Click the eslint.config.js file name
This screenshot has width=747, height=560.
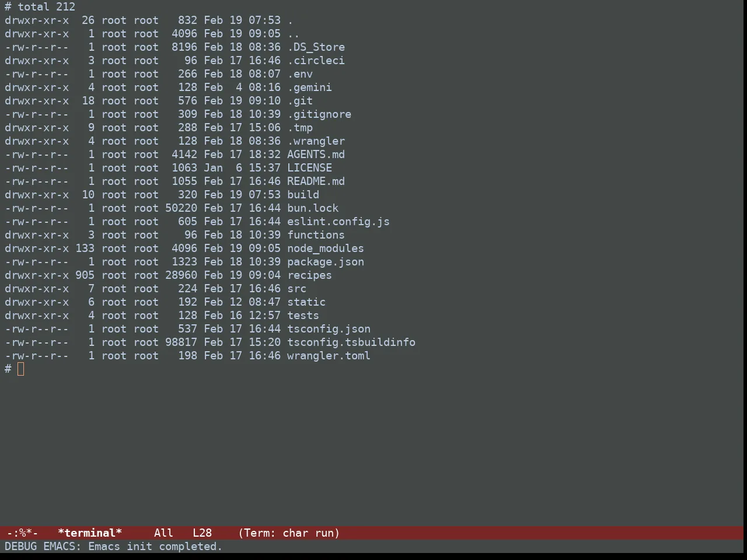pyautogui.click(x=338, y=221)
